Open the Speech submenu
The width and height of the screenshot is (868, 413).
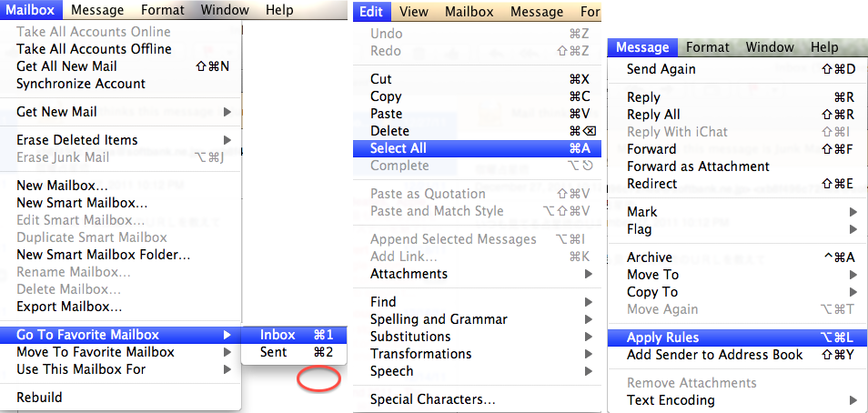pyautogui.click(x=477, y=371)
